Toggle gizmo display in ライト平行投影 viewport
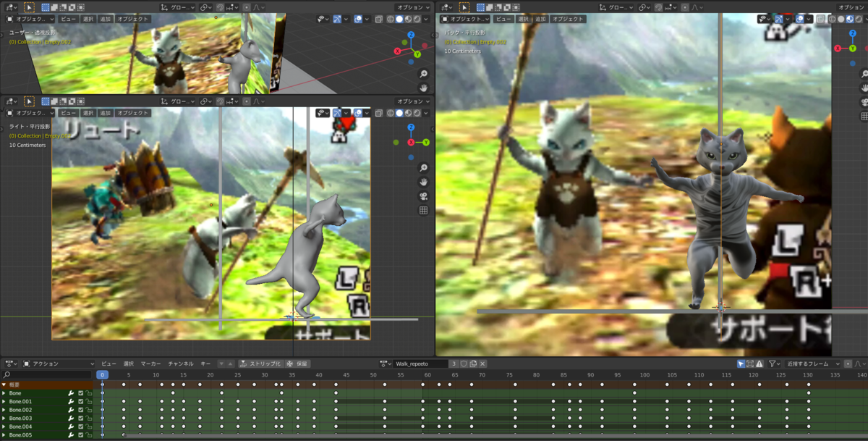Viewport: 868px width, 441px height. click(337, 113)
